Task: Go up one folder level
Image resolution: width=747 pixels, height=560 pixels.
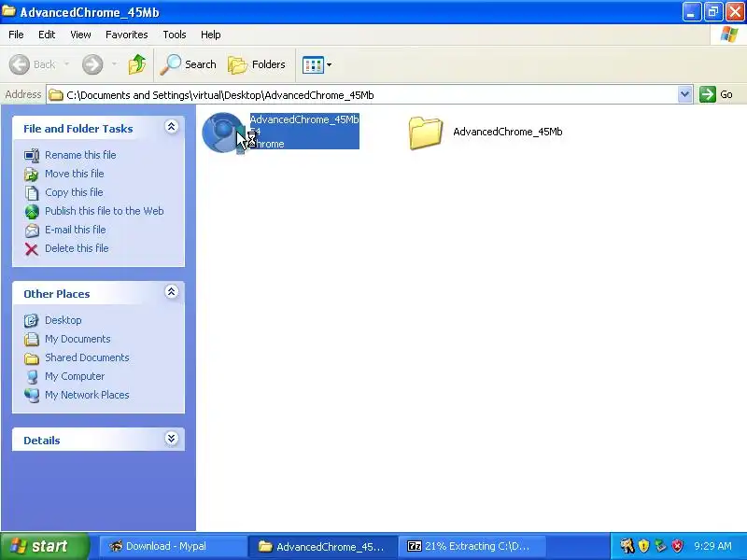Action: (137, 64)
